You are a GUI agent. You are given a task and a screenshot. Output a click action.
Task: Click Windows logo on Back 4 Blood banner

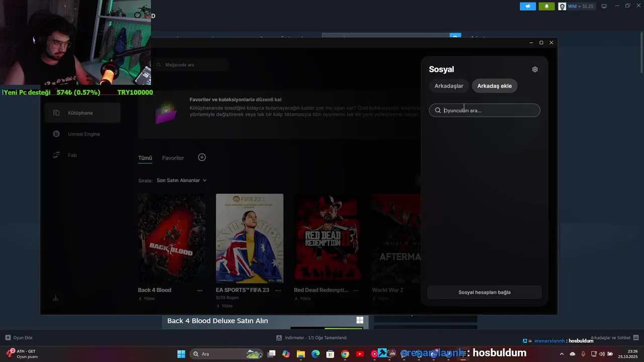(360, 320)
